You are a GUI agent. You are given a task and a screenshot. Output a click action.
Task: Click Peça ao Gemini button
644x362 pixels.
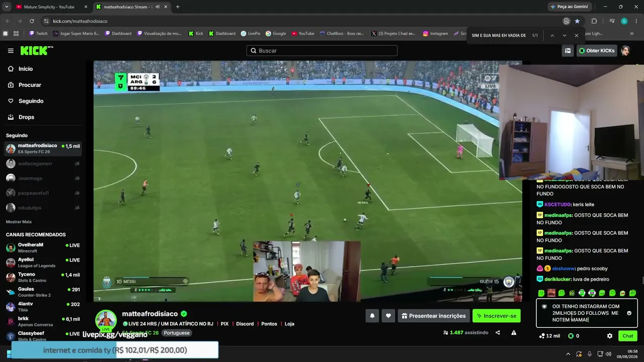(570, 7)
